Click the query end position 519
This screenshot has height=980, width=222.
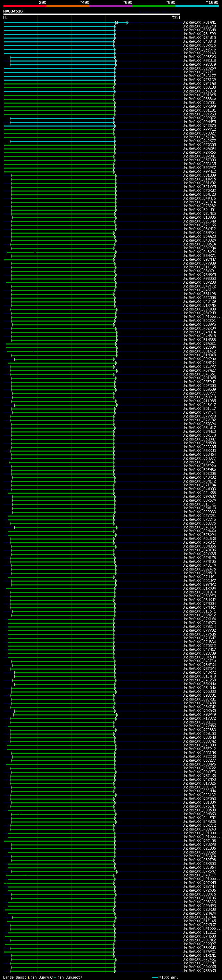coord(175,17)
